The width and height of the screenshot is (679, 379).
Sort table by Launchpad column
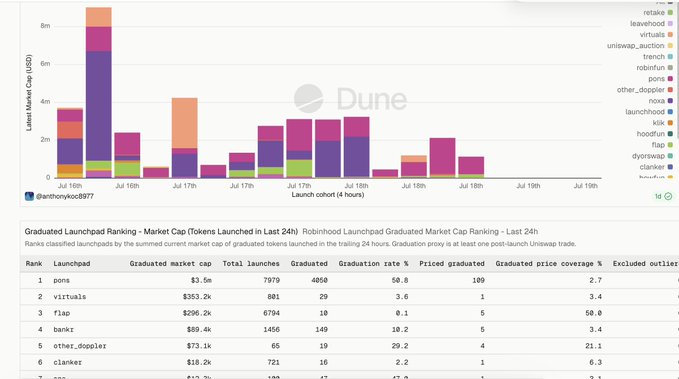pos(72,263)
